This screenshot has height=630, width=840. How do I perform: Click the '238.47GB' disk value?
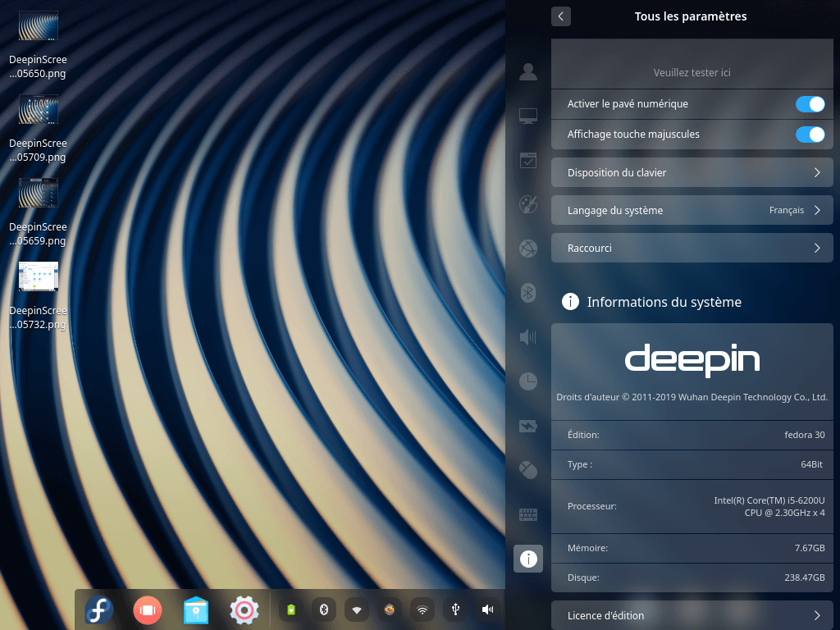coord(805,577)
